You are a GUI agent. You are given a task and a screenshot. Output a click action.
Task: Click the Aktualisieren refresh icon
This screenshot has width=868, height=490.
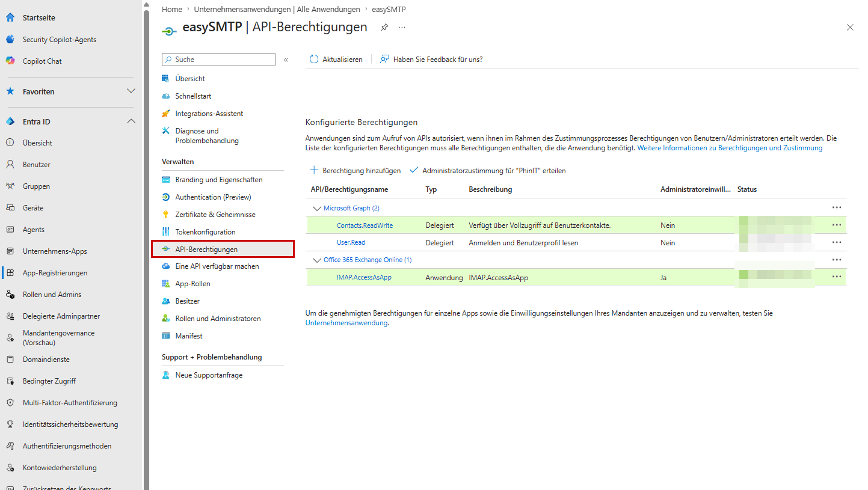click(313, 60)
